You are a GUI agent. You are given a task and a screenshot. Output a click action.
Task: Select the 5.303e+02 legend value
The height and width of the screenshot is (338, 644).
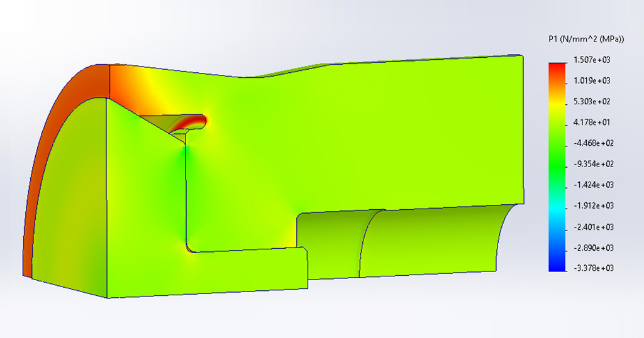pyautogui.click(x=592, y=101)
